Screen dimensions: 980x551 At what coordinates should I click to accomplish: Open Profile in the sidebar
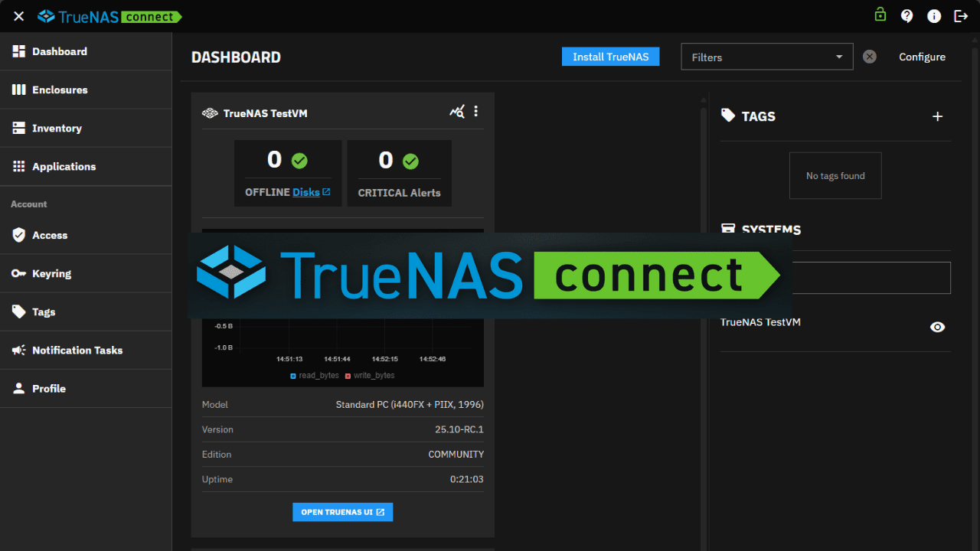click(86, 388)
